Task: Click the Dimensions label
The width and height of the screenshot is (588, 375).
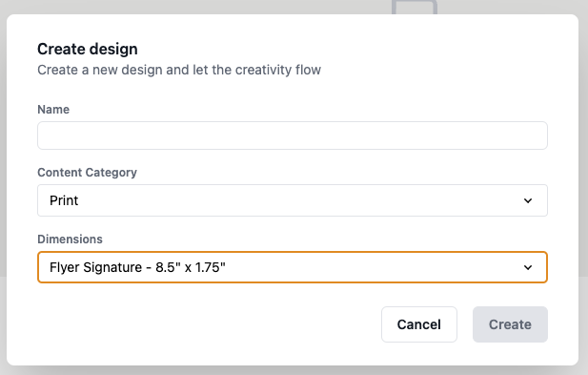Action: click(70, 240)
